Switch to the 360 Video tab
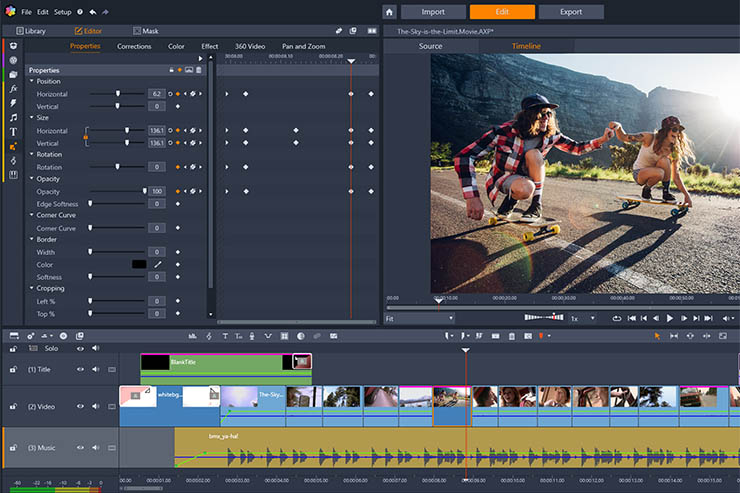 click(250, 46)
